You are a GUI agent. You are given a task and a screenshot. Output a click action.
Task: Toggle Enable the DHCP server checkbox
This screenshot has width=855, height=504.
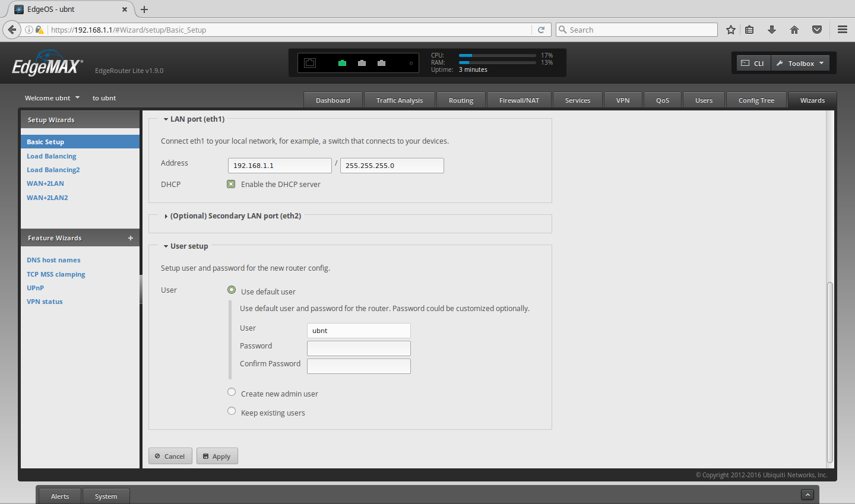point(232,184)
